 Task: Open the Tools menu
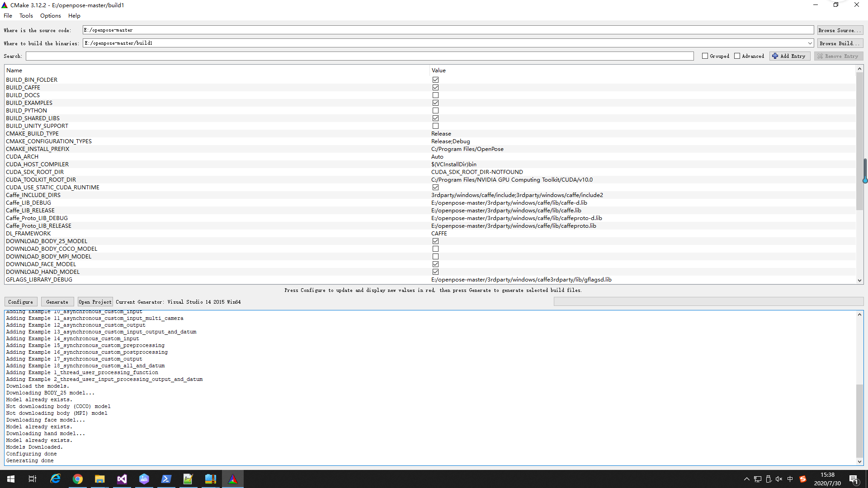[26, 15]
